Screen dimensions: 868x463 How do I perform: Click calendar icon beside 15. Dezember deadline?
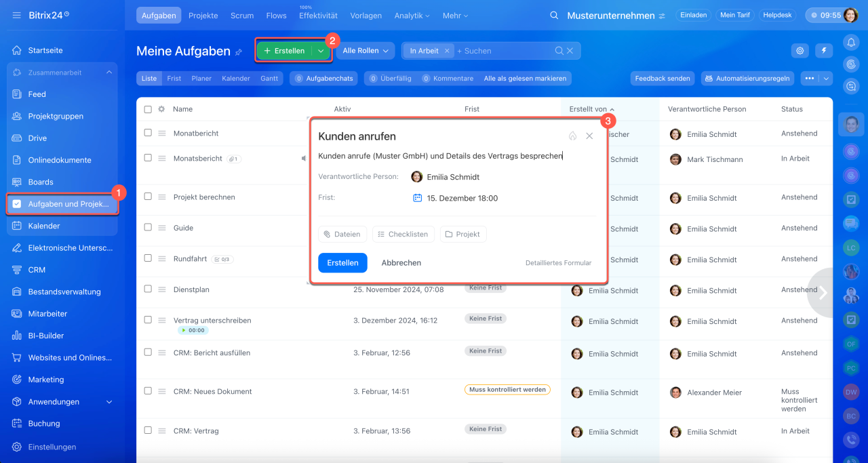(x=418, y=198)
